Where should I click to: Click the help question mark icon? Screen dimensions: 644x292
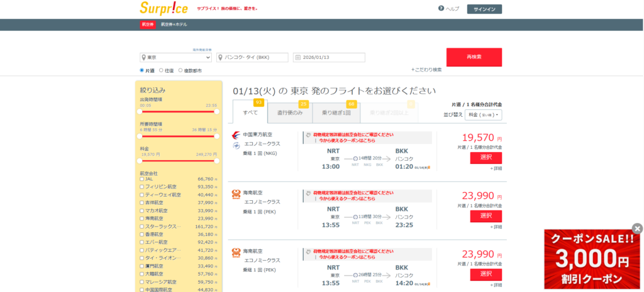click(441, 8)
